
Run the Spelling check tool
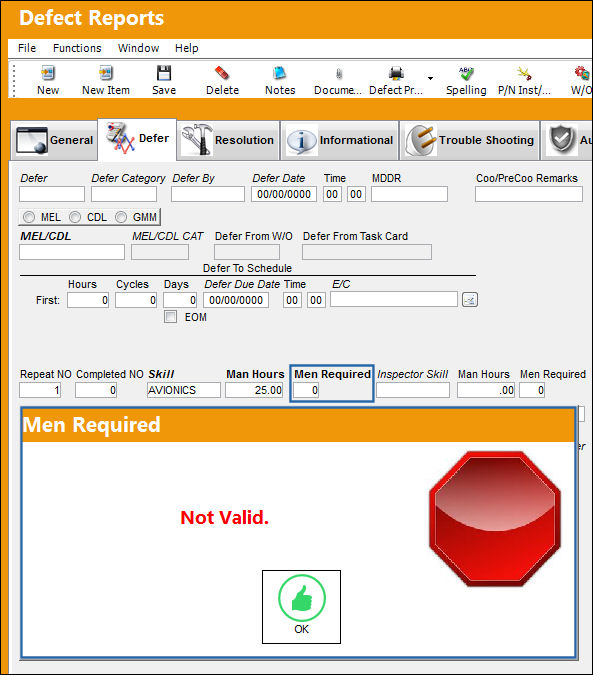466,73
